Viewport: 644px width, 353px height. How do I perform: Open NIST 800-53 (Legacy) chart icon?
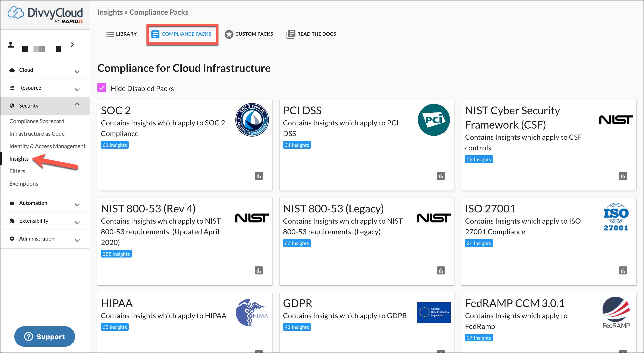tap(441, 270)
